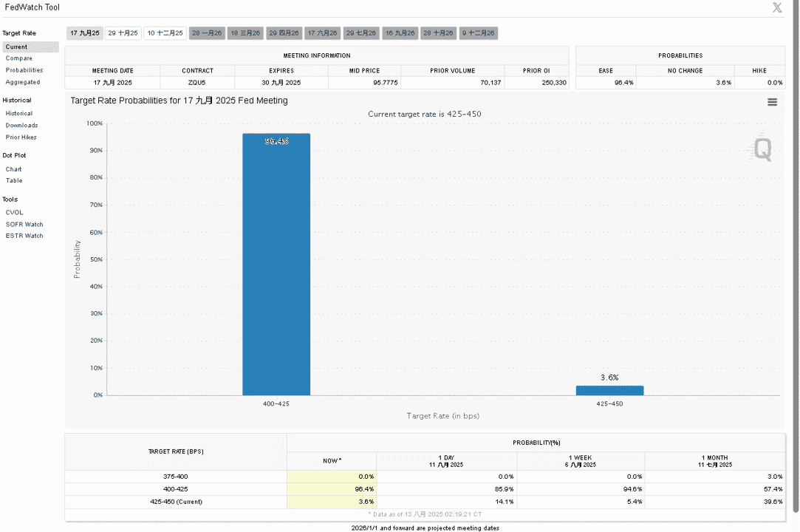Open Compare under Target Rate

(x=19, y=58)
